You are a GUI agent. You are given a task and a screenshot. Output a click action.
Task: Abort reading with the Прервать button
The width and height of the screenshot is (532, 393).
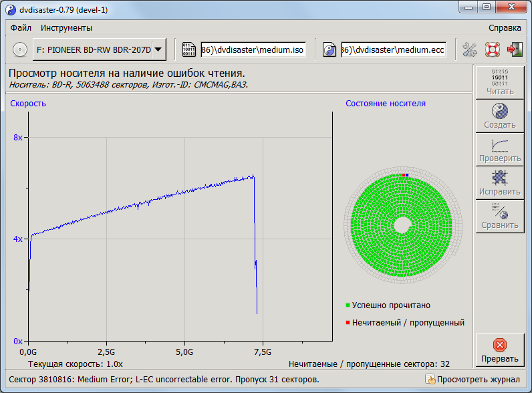pyautogui.click(x=499, y=350)
